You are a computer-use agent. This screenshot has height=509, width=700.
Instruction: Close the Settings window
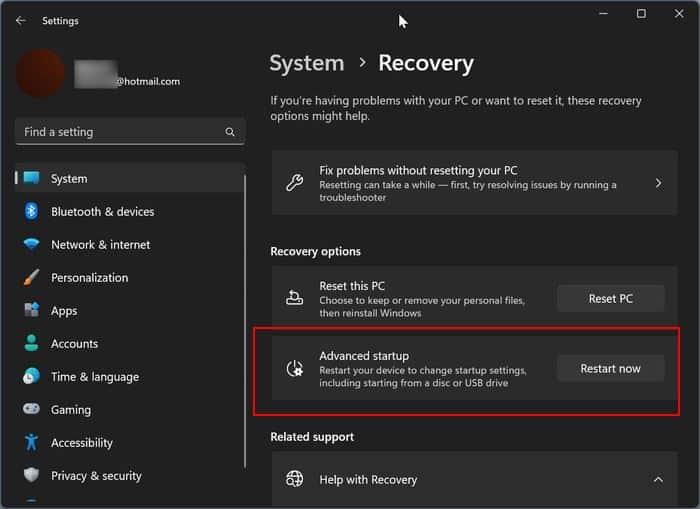(x=679, y=14)
